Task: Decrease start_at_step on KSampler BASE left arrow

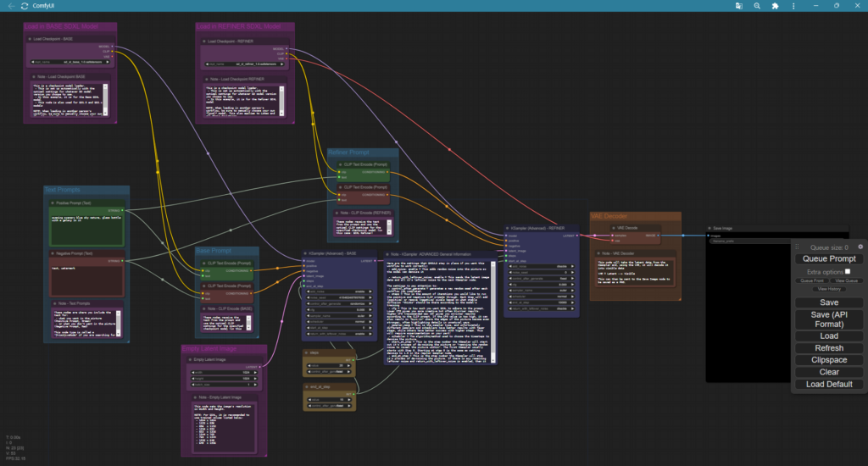Action: [309, 328]
